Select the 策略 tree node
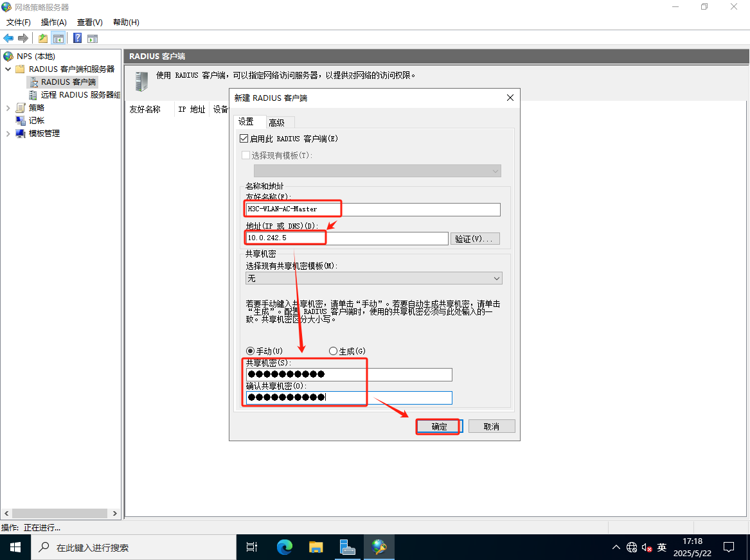Viewport: 750px width, 560px height. pos(37,108)
